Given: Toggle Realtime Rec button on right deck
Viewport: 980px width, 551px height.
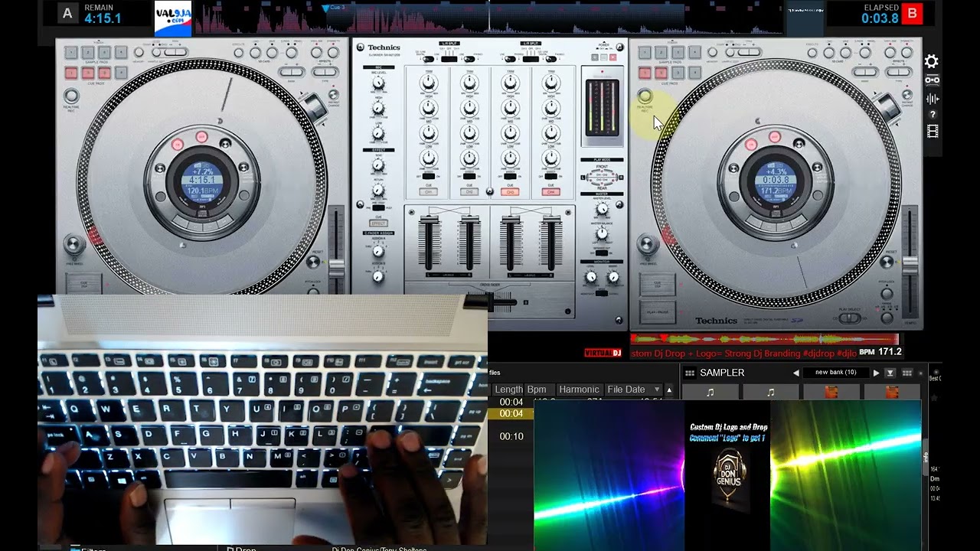Looking at the screenshot, I should (x=645, y=96).
